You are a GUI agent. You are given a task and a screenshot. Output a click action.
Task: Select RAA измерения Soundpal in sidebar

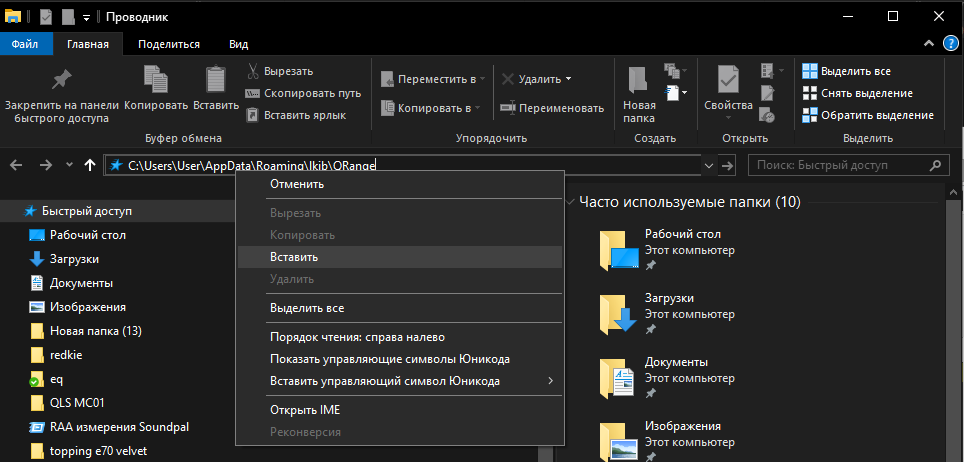click(x=111, y=427)
